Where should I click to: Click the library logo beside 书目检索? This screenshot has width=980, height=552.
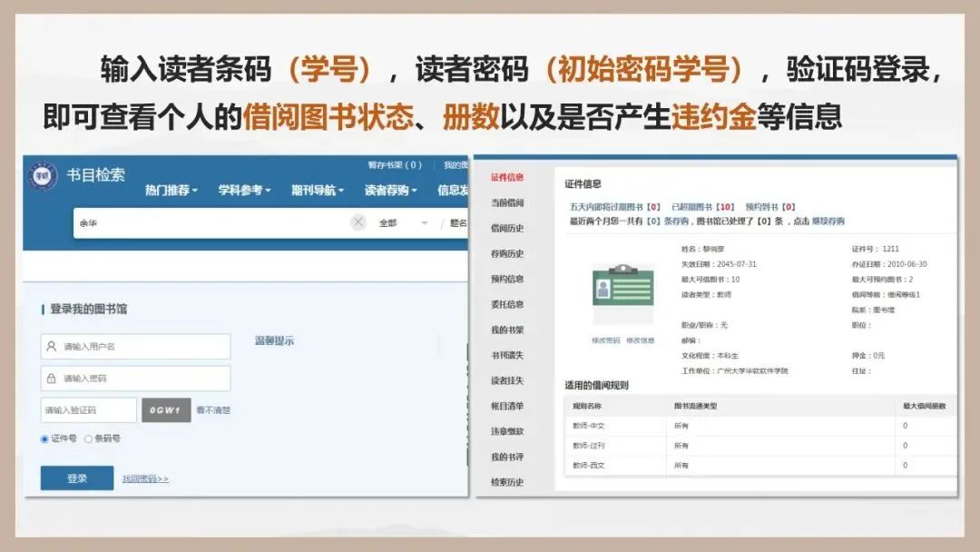(x=43, y=174)
